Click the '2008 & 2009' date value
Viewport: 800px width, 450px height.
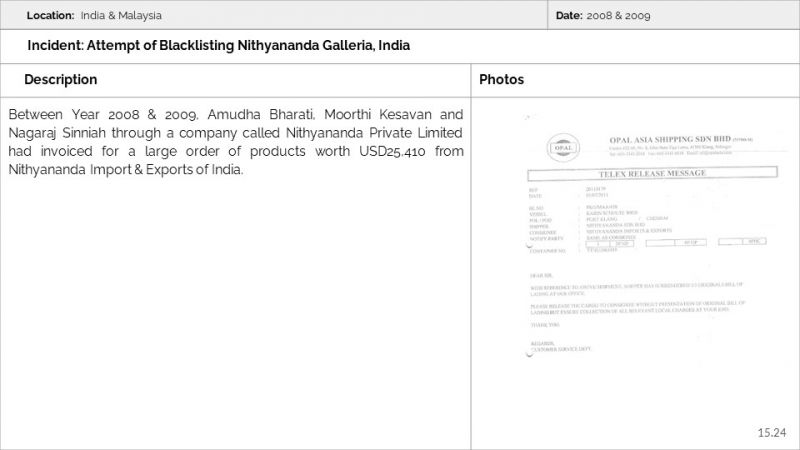(618, 16)
